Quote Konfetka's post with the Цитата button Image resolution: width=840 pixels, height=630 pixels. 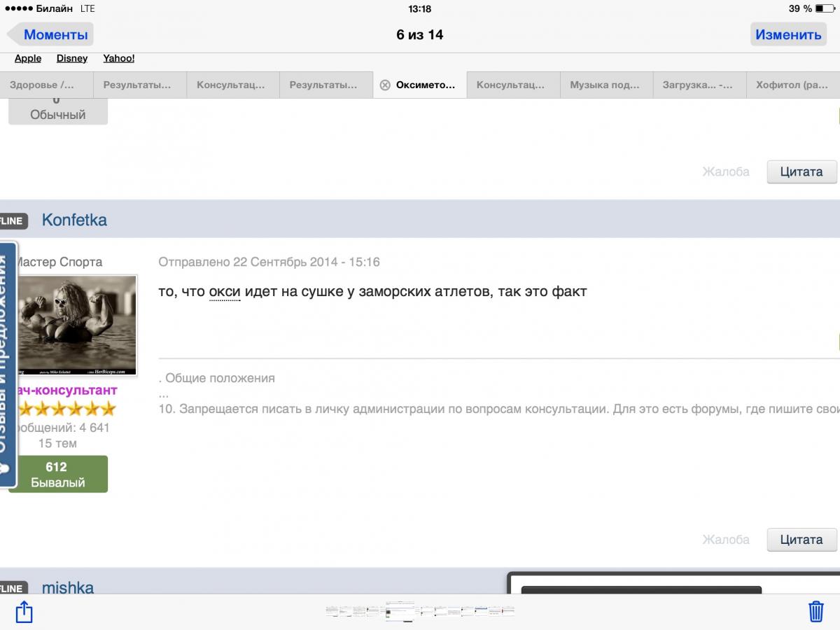801,540
